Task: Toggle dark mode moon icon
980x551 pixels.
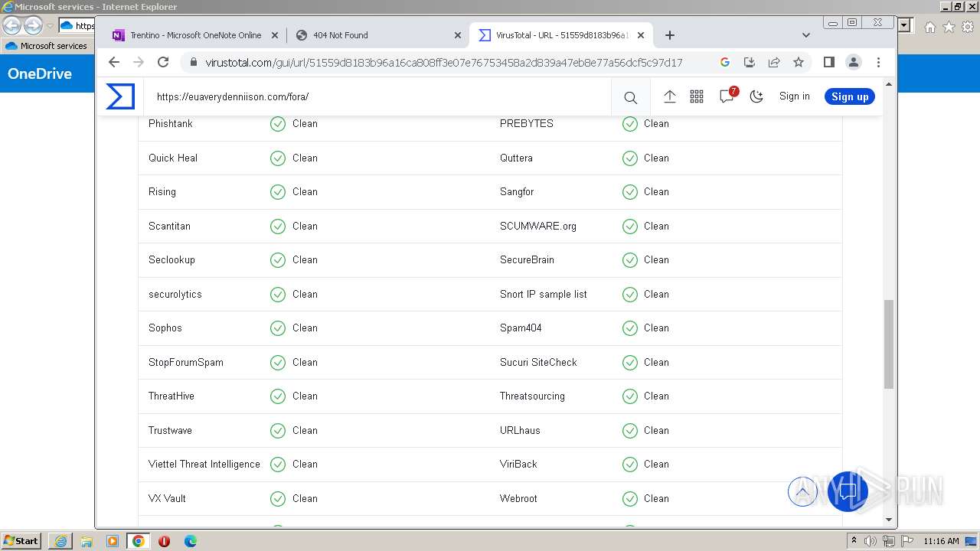Action: click(x=756, y=96)
